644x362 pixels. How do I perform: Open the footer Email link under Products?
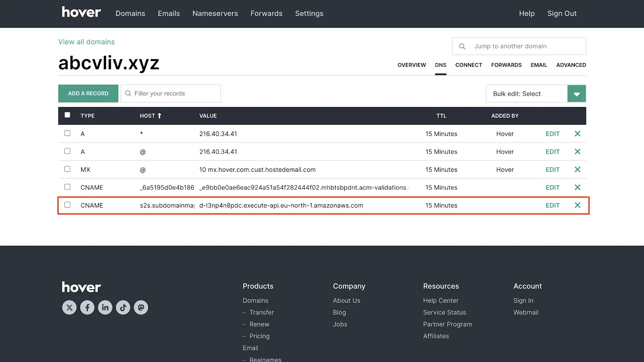(x=250, y=348)
